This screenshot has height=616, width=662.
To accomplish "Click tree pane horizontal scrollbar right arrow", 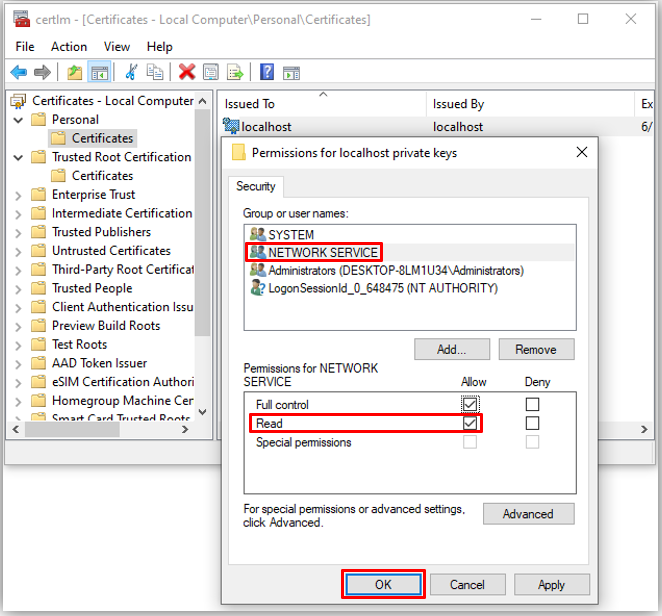I will point(184,429).
